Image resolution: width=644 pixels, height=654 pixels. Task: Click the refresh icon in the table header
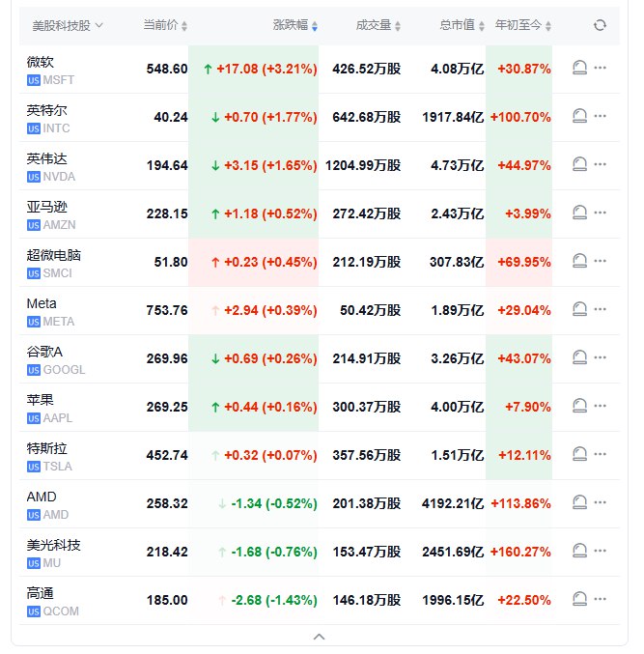pyautogui.click(x=600, y=25)
